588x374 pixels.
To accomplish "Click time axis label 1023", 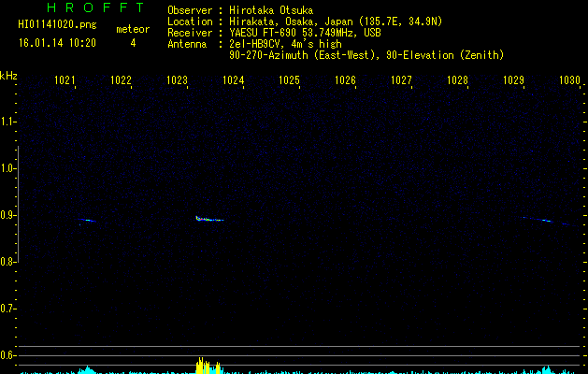I will 177,80.
